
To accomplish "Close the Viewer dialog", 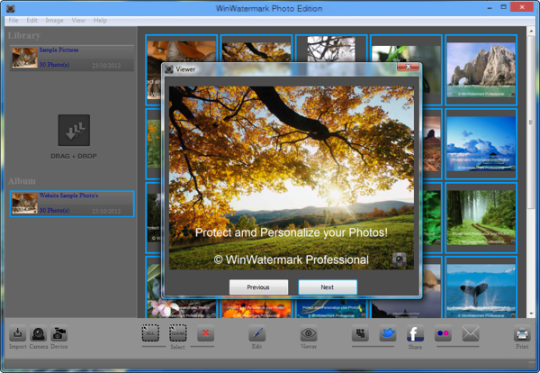I will pyautogui.click(x=408, y=67).
